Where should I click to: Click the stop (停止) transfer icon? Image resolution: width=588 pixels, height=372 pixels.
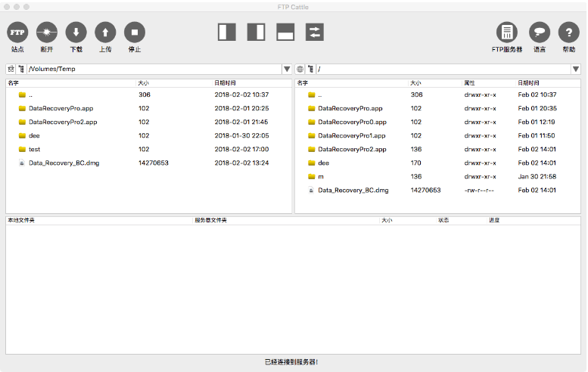(135, 33)
